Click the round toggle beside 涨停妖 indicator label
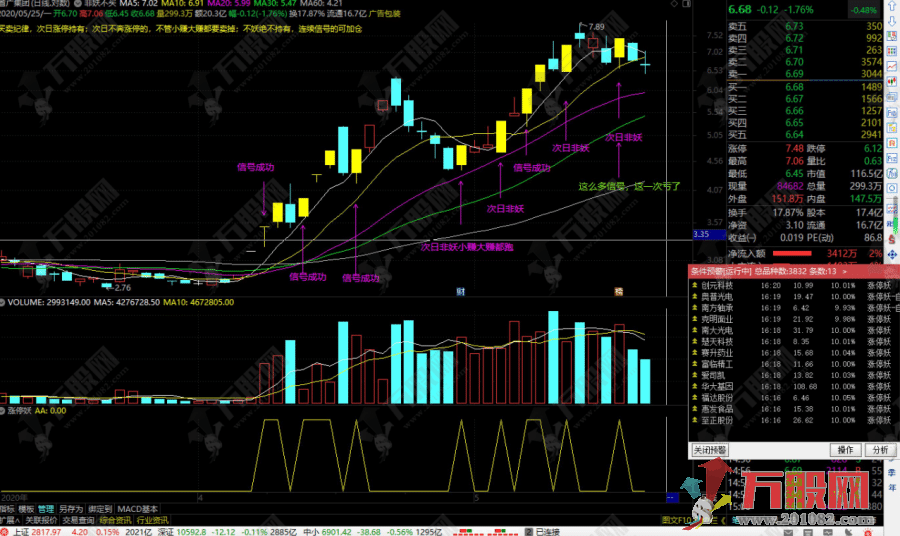The width and height of the screenshot is (900, 536). (3, 411)
